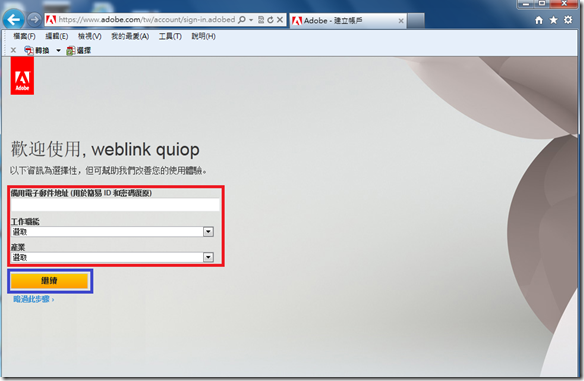
Task: Click the 轉換 PDF convert toolbar button
Action: pos(36,50)
